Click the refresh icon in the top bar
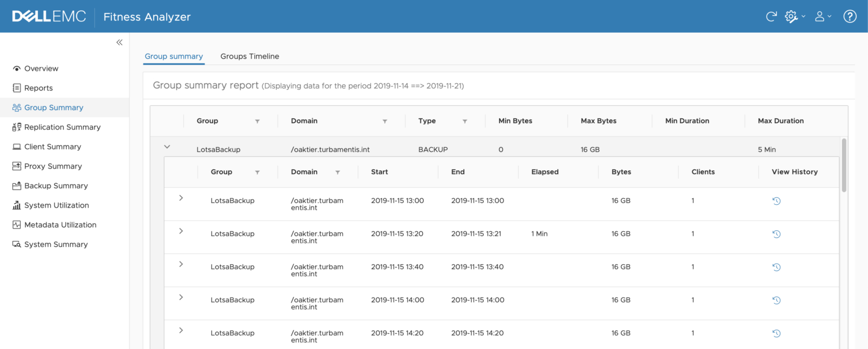The image size is (868, 349). coord(771,16)
